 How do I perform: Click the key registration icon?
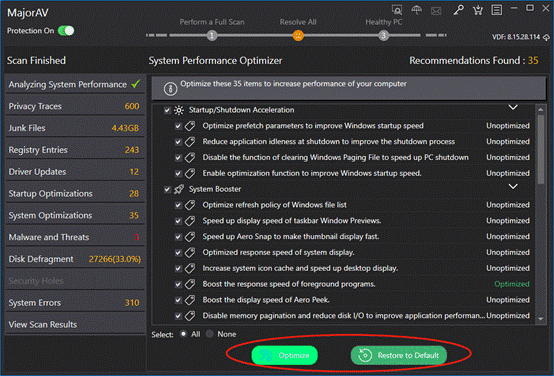(458, 10)
